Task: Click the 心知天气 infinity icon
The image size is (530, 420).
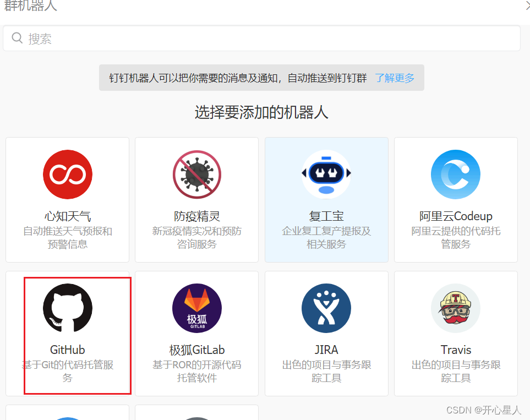Action: [68, 174]
